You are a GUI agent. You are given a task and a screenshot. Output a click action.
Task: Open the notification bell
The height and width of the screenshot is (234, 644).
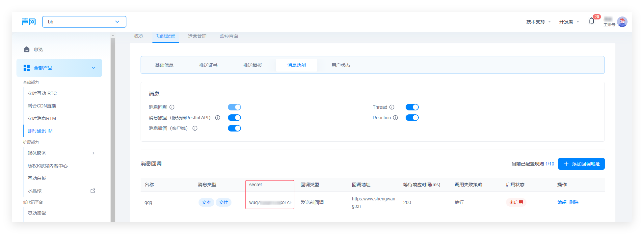(592, 21)
